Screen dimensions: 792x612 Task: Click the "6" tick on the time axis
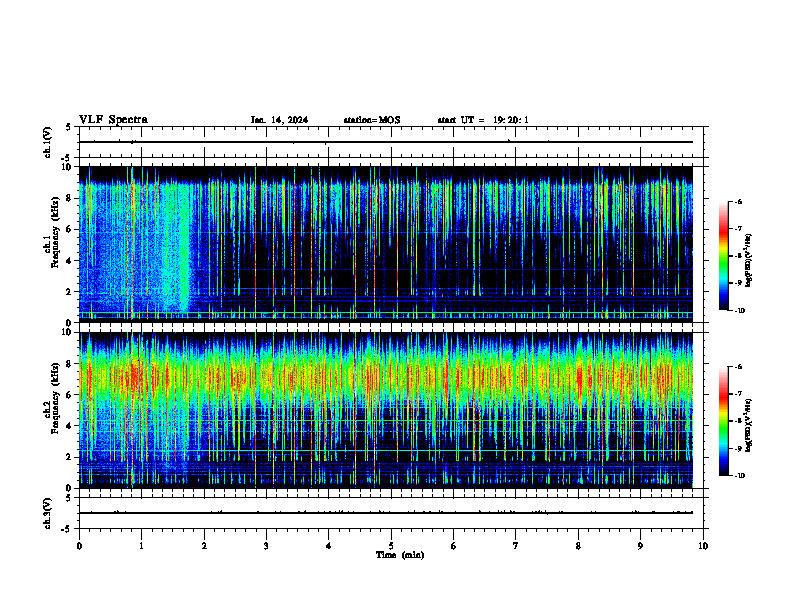(x=454, y=546)
